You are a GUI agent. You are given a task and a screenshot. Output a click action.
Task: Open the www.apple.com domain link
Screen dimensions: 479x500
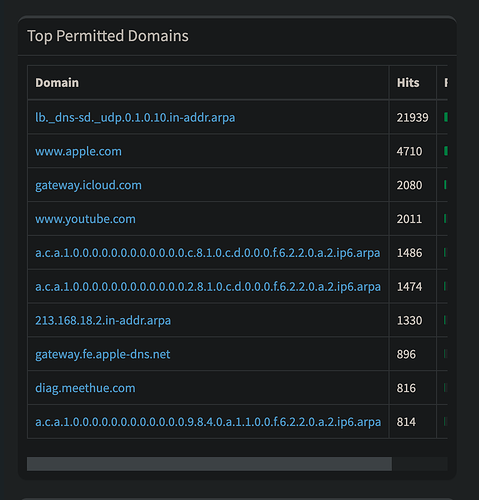(78, 151)
